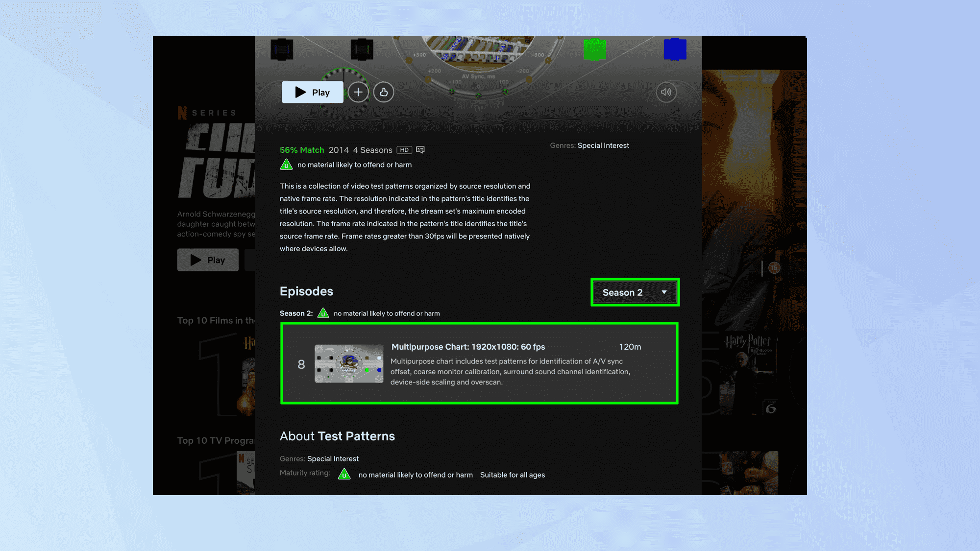This screenshot has width=980, height=551.
Task: Click the dropdown arrow on Season 2
Action: pos(665,293)
